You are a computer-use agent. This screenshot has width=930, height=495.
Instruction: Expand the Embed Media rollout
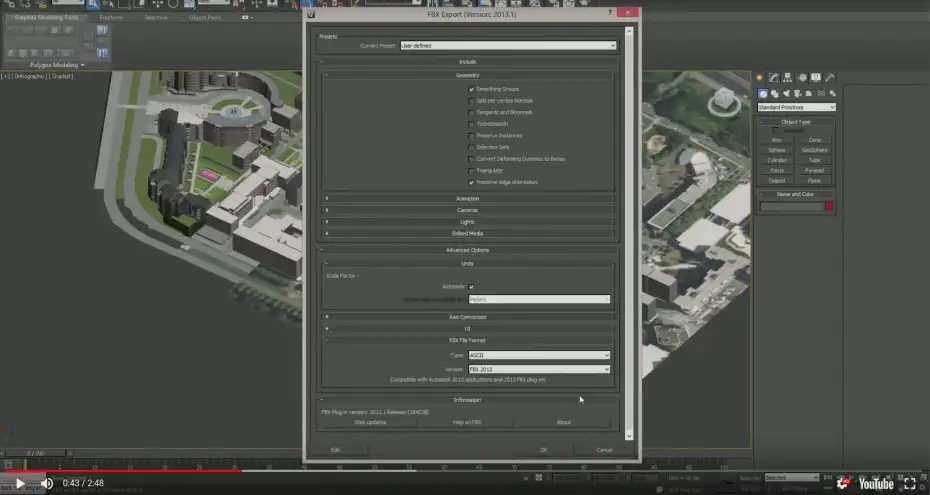468,234
